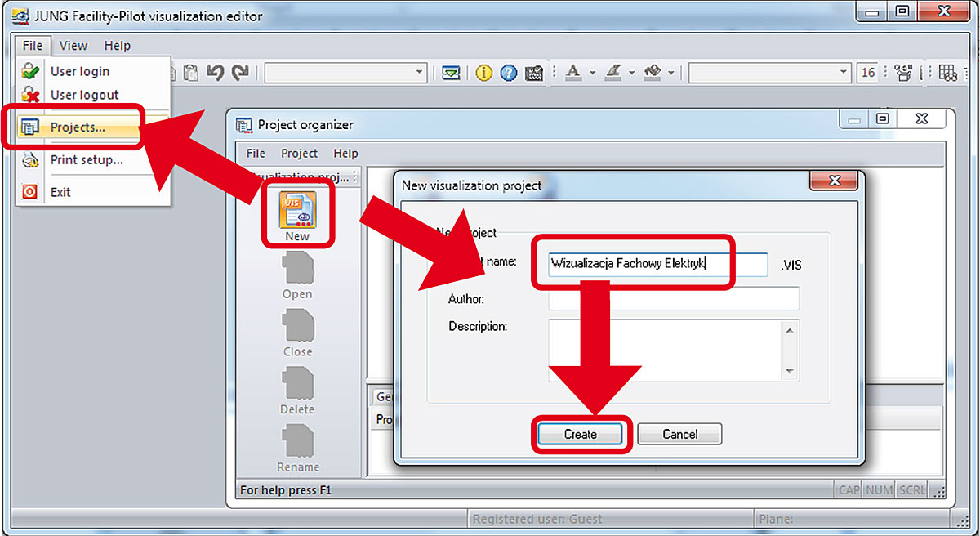This screenshot has height=536, width=980.
Task: Click the undo arrow in toolbar
Action: tap(216, 73)
